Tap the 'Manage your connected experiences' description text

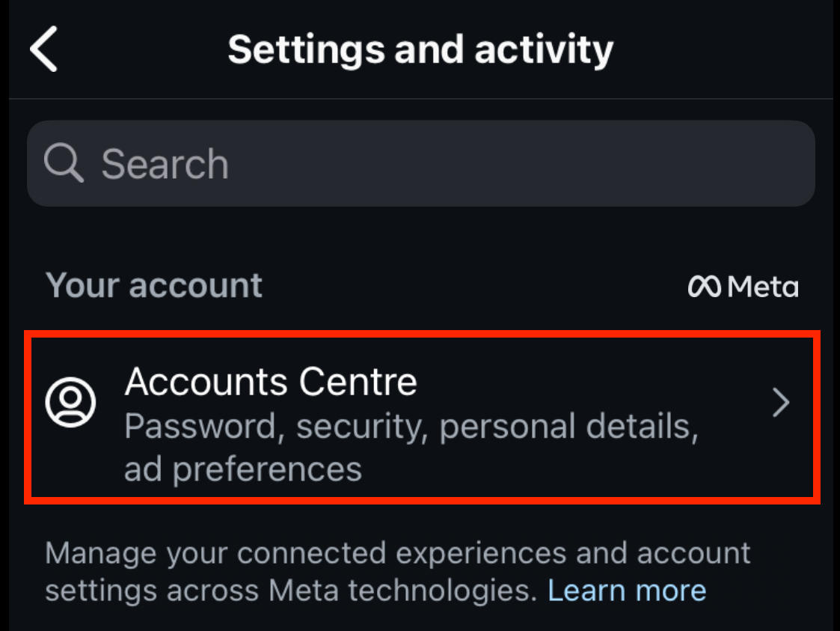click(397, 553)
